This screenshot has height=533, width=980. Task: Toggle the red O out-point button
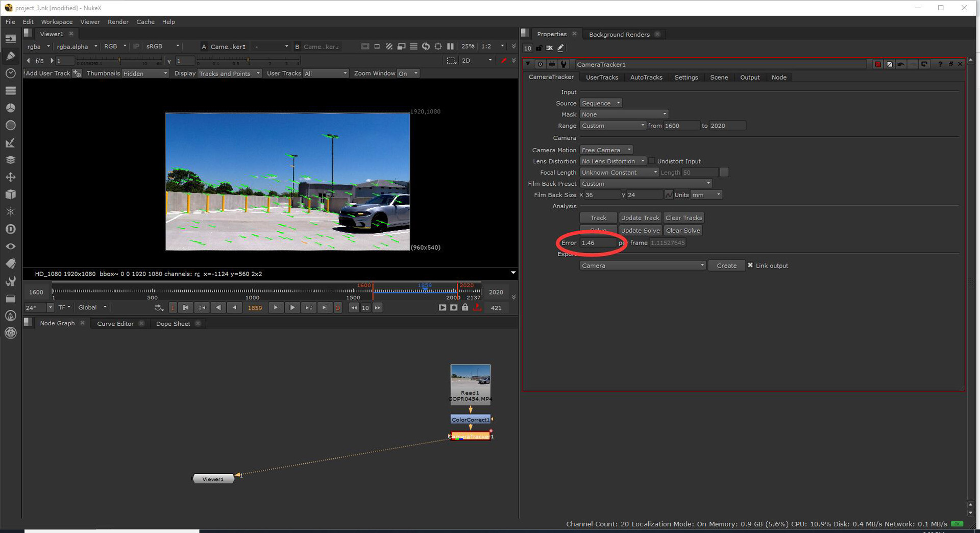[337, 308]
